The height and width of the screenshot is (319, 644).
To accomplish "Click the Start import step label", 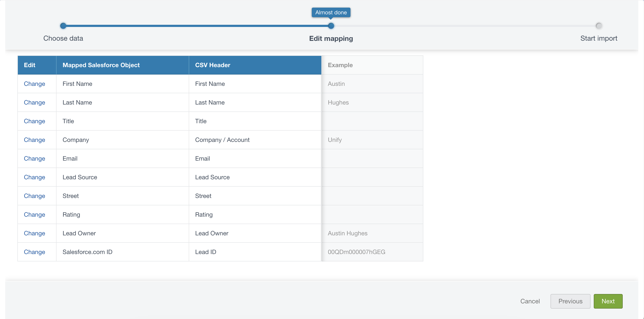I will [599, 38].
